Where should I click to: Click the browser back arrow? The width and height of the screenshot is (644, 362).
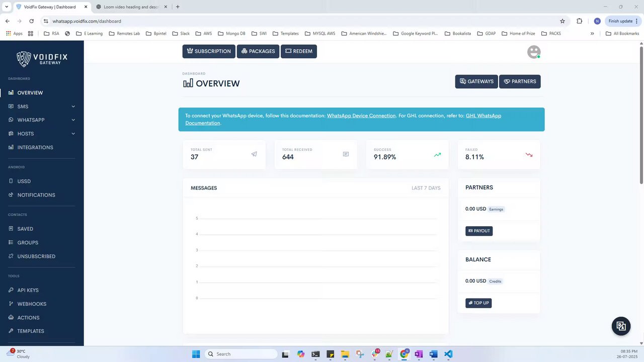point(7,21)
